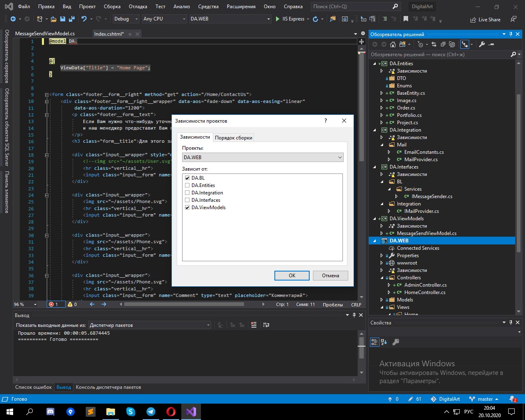The width and height of the screenshot is (525, 420).
Task: Click the Undo arrow in toolbar
Action: click(84, 19)
